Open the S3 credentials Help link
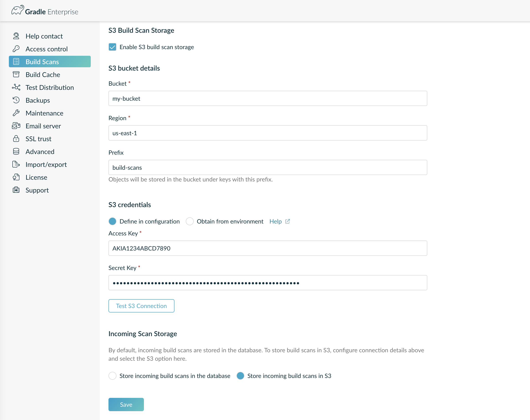Screen dimensions: 530x420 pos(275,221)
